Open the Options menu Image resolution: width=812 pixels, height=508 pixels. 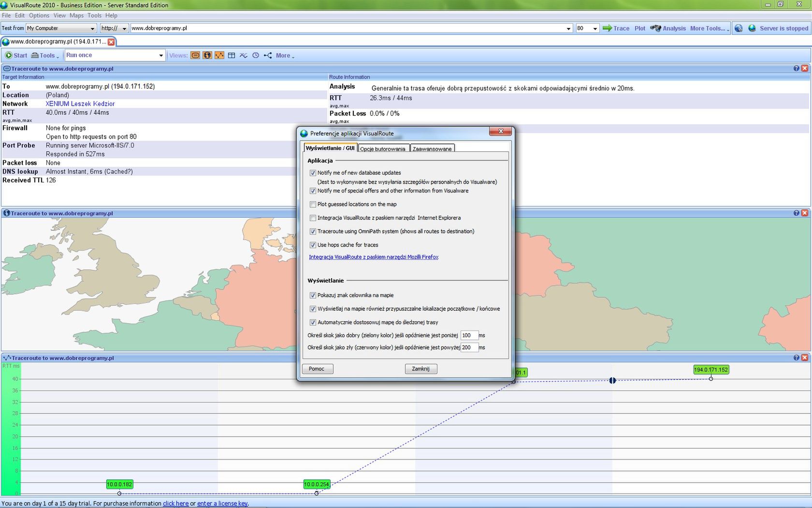point(39,15)
